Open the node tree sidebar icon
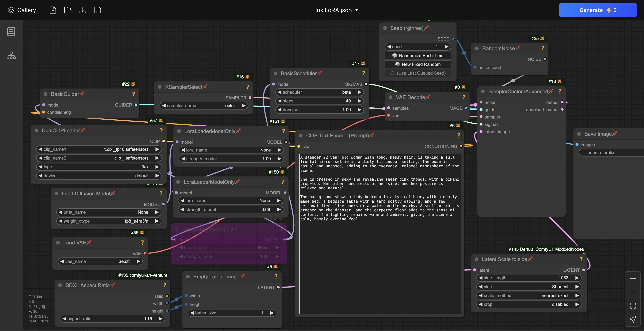644x331 pixels. point(11,55)
